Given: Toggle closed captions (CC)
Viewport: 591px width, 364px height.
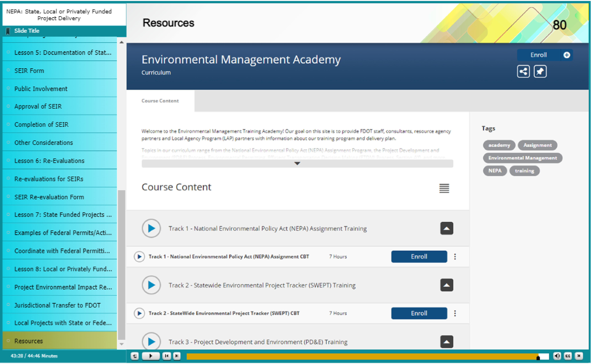Looking at the screenshot, I should (568, 356).
